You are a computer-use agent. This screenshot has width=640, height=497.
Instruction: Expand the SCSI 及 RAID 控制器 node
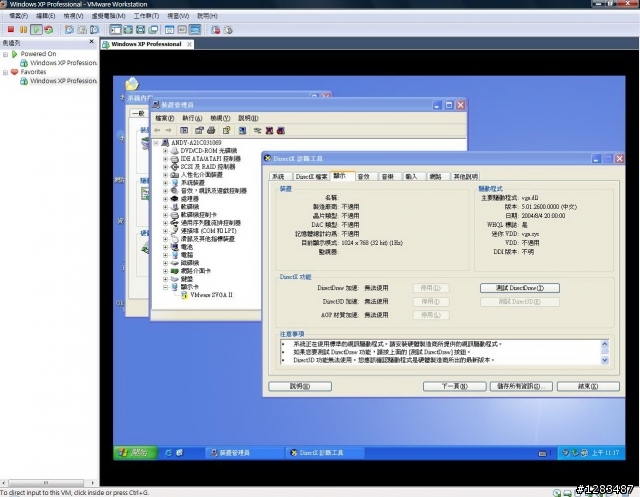[165, 167]
